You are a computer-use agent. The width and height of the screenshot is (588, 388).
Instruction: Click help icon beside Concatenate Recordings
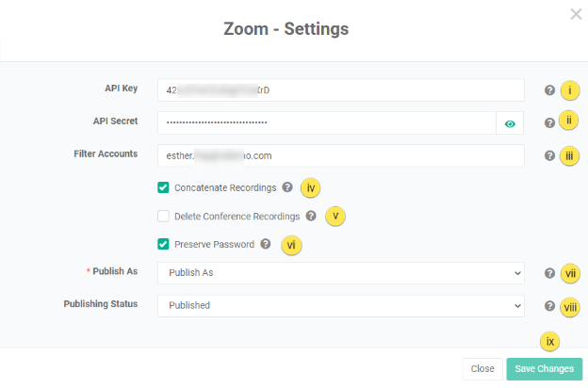(x=287, y=187)
